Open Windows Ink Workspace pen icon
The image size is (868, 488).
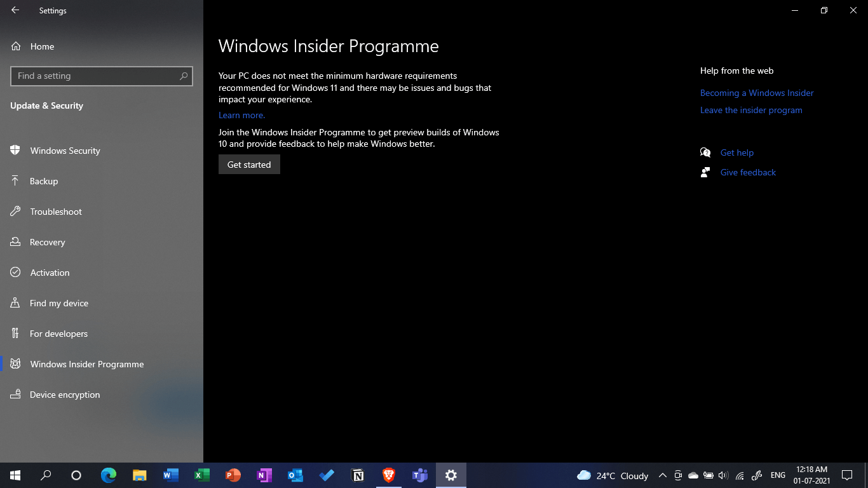pos(757,475)
